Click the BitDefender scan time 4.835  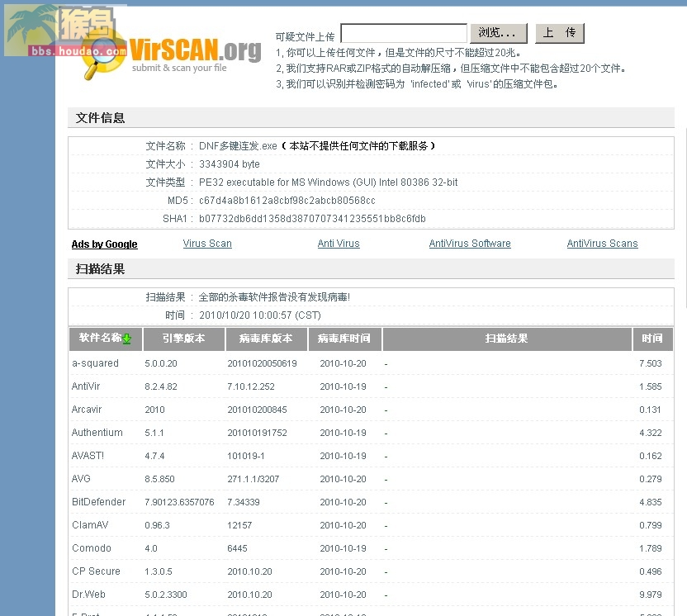click(x=651, y=502)
